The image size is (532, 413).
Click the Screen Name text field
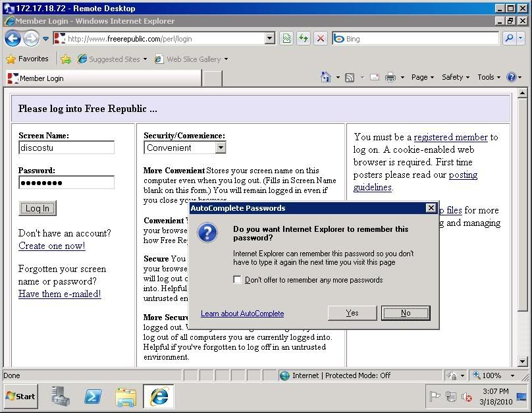66,148
